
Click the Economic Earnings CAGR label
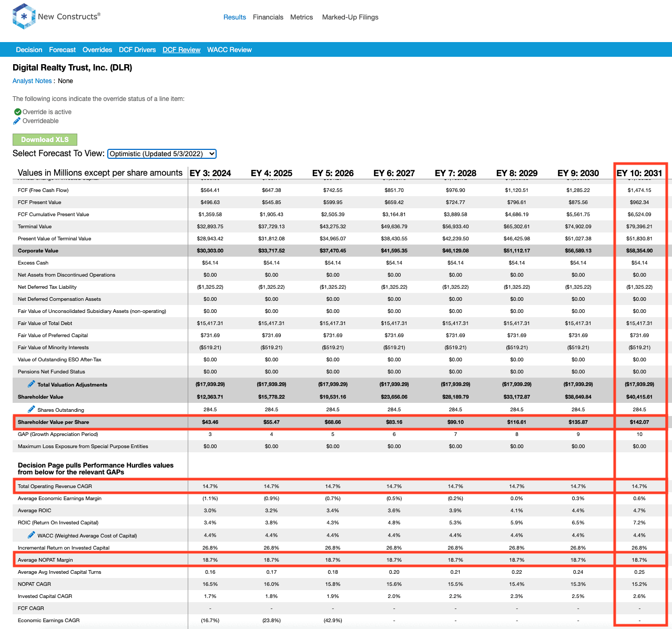click(49, 621)
